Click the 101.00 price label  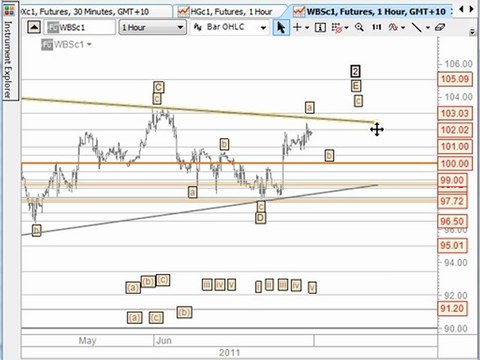click(x=455, y=146)
